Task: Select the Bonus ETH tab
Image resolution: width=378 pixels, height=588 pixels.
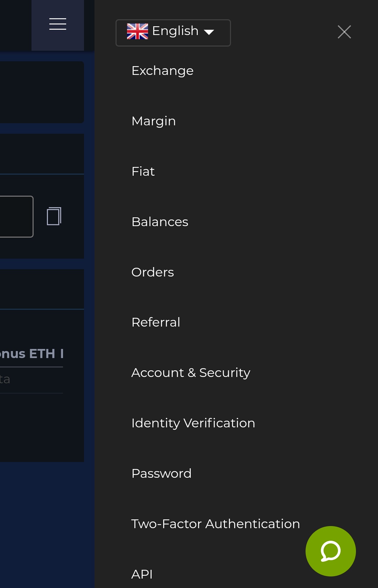Action: [27, 354]
